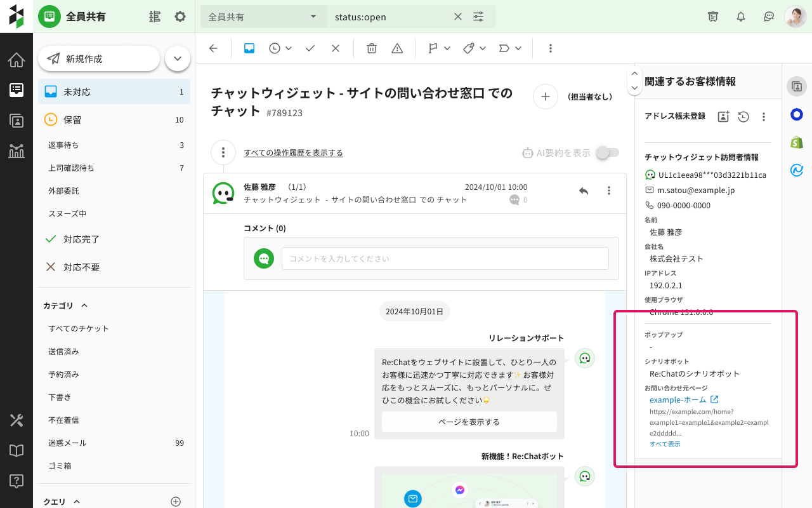The image size is (812, 508).
Task: Open the flag dropdown in toolbar
Action: coord(439,48)
